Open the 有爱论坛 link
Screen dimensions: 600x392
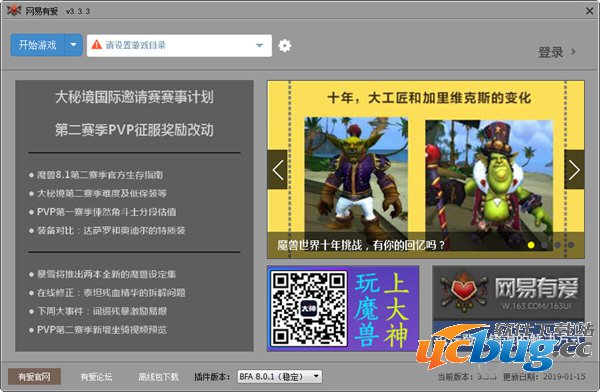pyautogui.click(x=96, y=377)
